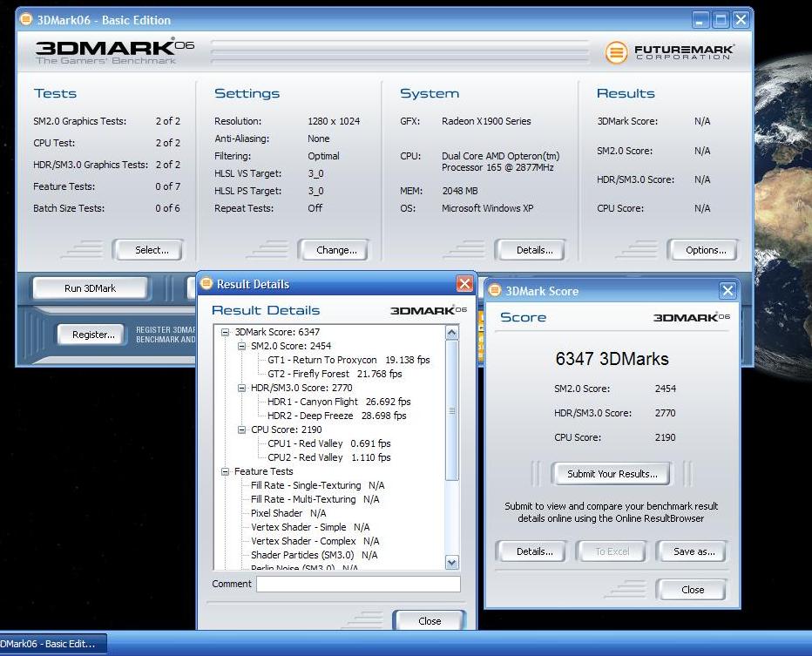Viewport: 812px width, 656px height.
Task: Click the Dual Core AMD Opteron CPU text
Action: pos(500,161)
